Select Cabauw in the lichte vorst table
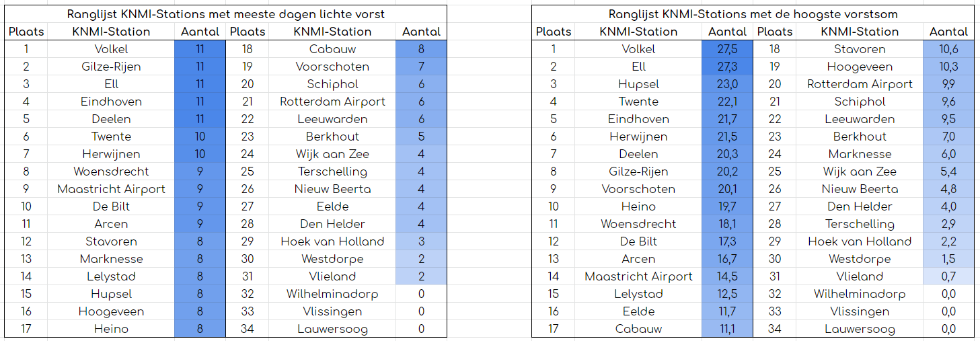This screenshot has height=341, width=980. click(x=332, y=49)
